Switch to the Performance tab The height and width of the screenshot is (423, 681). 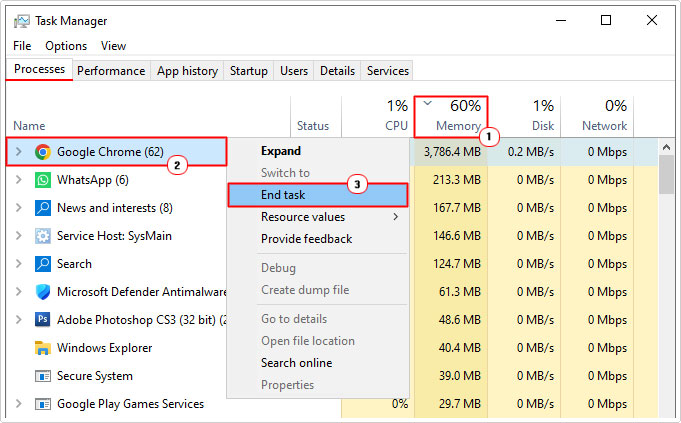tap(111, 71)
